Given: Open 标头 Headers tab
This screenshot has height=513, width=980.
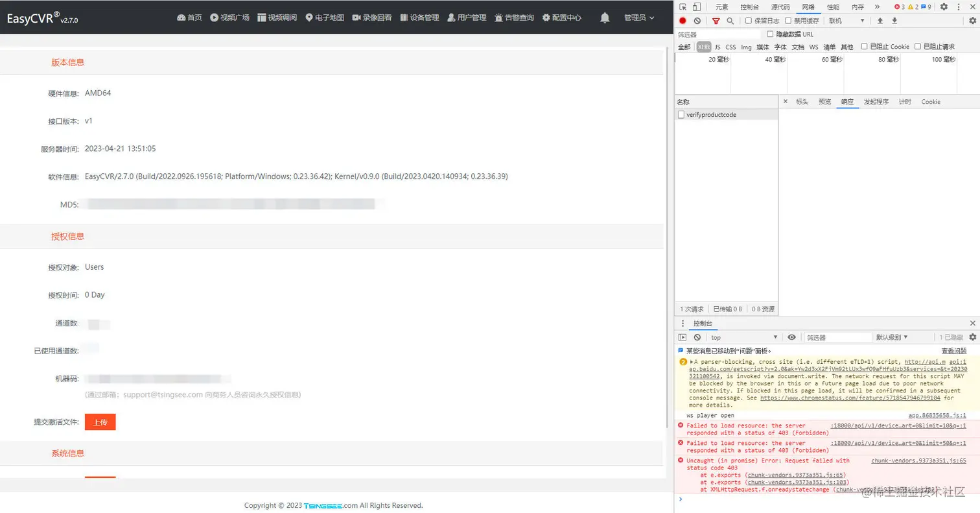Looking at the screenshot, I should pos(802,102).
